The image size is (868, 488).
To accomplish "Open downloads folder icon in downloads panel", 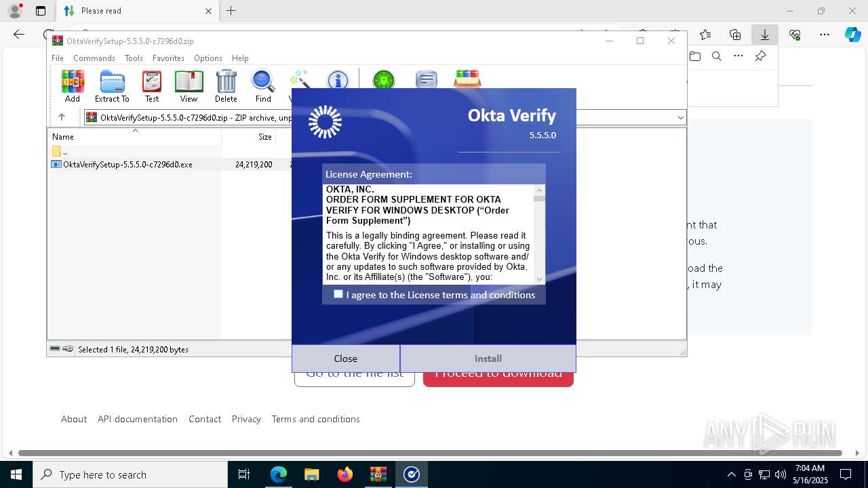I will click(x=695, y=56).
